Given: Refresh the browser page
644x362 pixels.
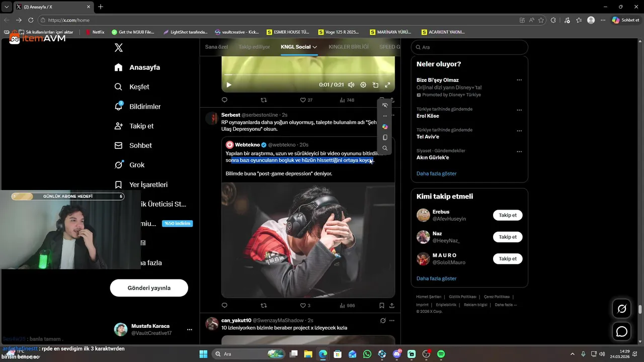Looking at the screenshot, I should point(31,20).
